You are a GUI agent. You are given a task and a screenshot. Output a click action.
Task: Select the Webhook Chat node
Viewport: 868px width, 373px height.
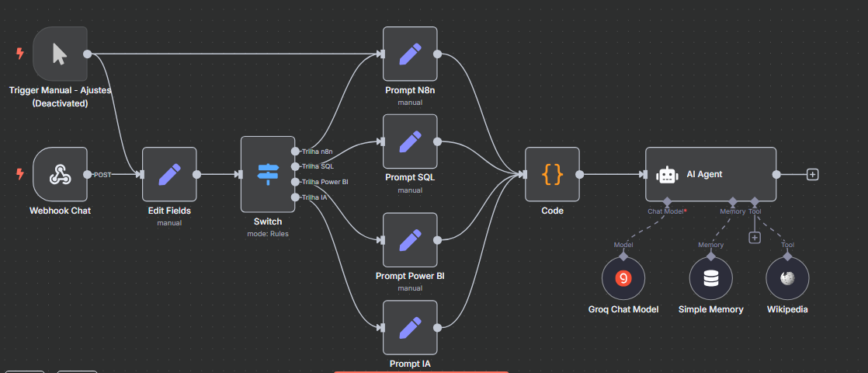point(60,174)
